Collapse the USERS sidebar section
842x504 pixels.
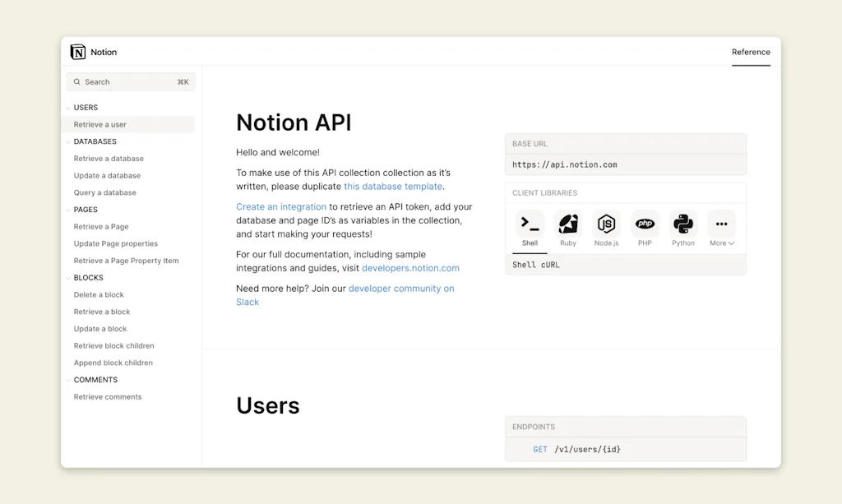coord(68,107)
